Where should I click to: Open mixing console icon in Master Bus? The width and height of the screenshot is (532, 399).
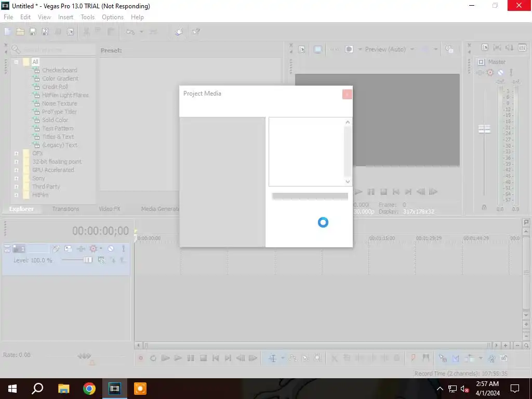[522, 47]
